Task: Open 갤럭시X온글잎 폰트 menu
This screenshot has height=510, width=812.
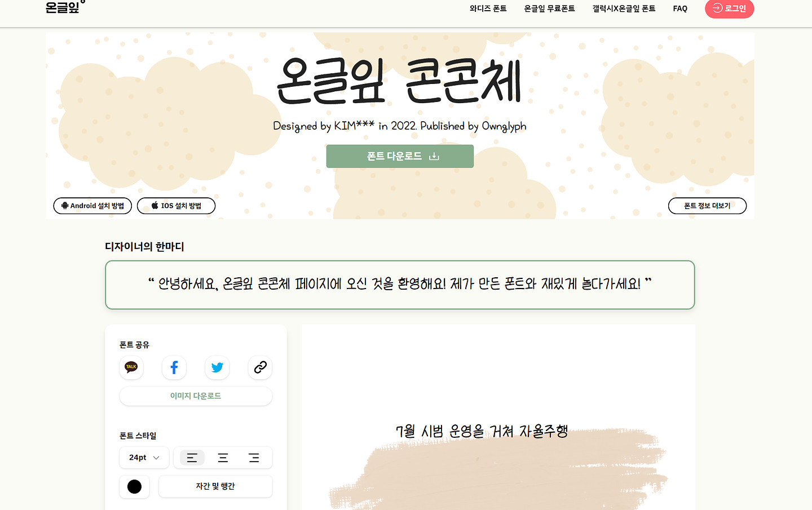Action: coord(624,8)
